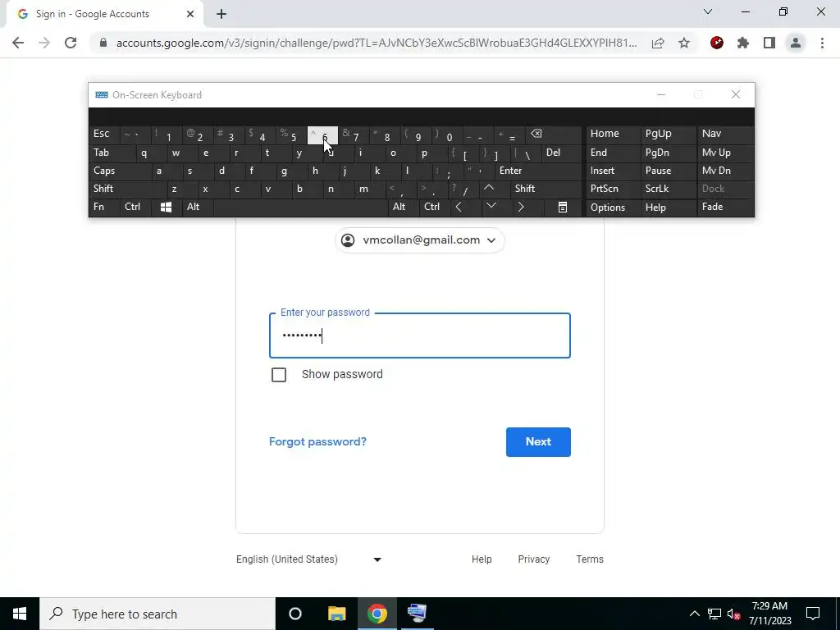Image resolution: width=840 pixels, height=630 pixels.
Task: Bookmark this page with the star icon
Action: tap(684, 43)
